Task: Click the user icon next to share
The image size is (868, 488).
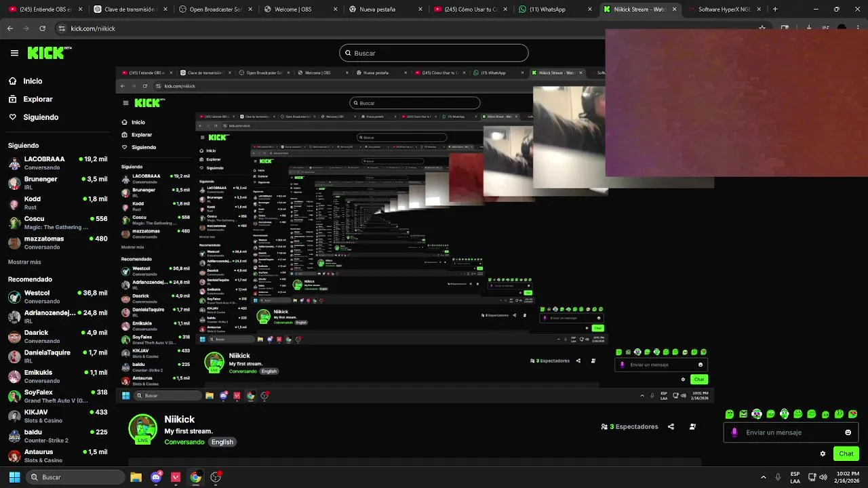Action: (x=692, y=427)
